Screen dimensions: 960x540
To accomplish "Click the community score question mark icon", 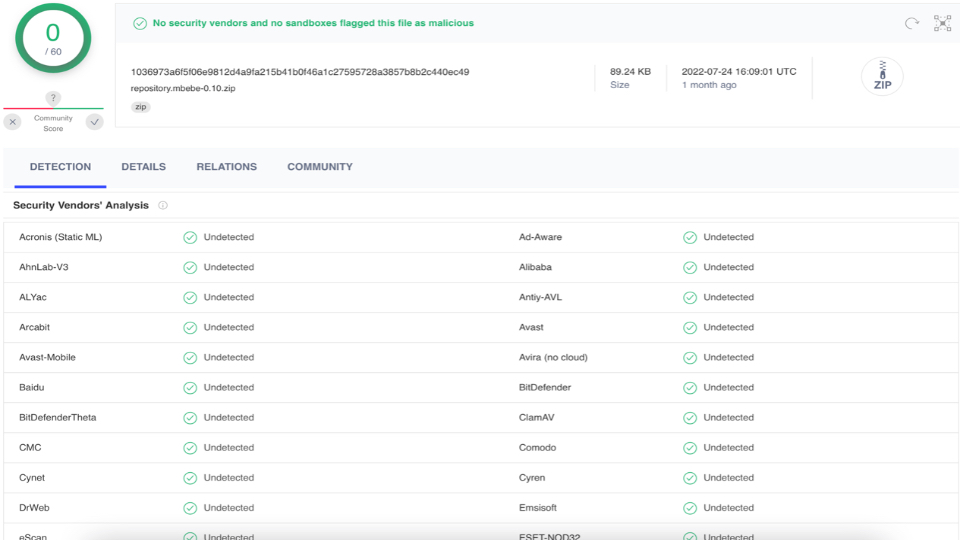I will [x=53, y=98].
